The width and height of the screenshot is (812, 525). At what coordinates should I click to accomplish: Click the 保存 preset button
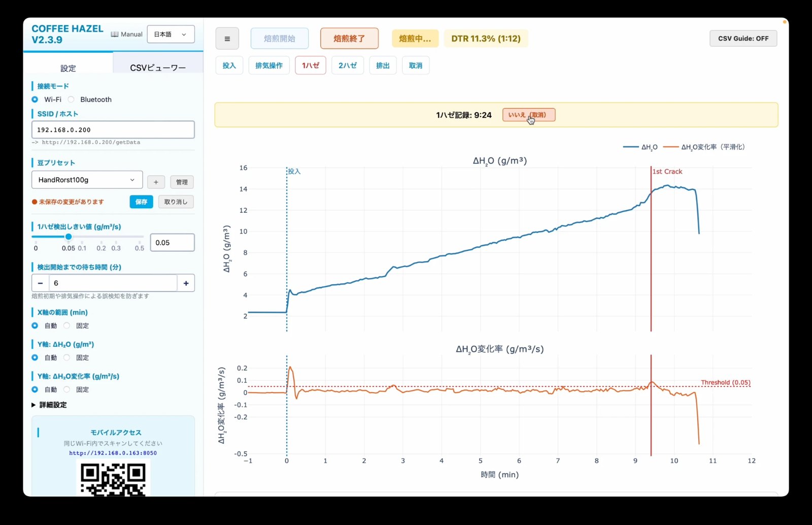tap(141, 202)
